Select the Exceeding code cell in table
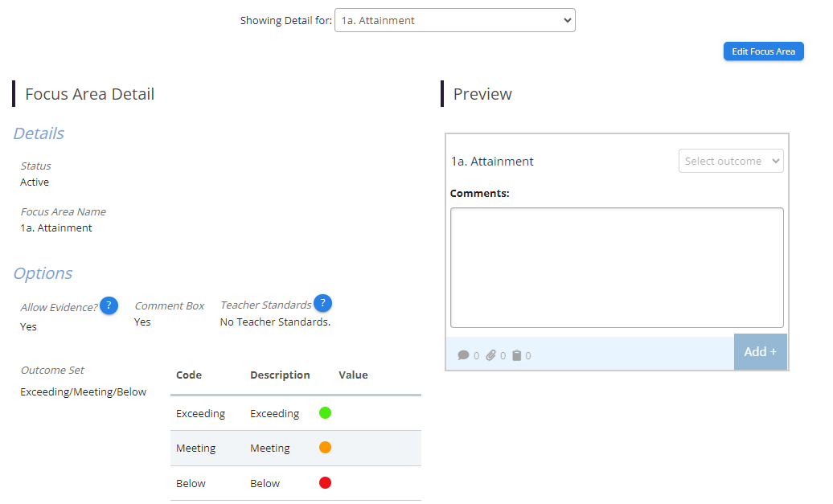Image resolution: width=833 pixels, height=504 pixels. click(200, 414)
